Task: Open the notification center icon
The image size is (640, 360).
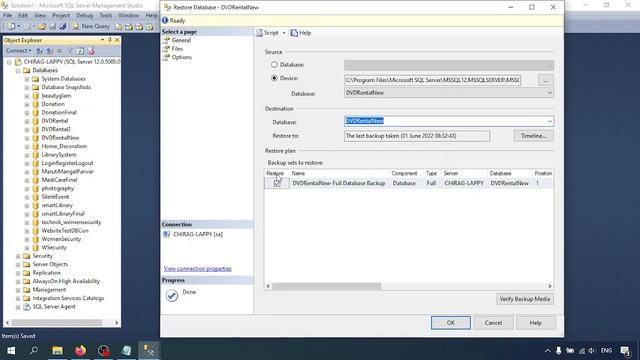Action: tap(625, 350)
